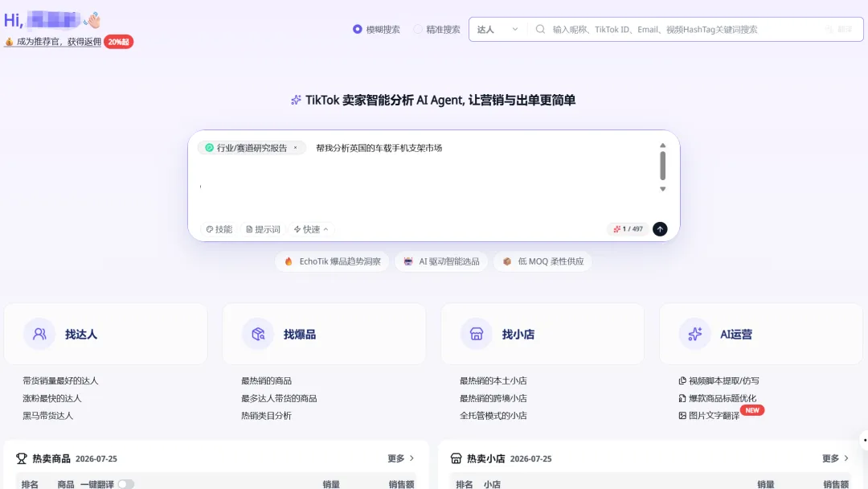The width and height of the screenshot is (868, 489).
Task: Open EchoTik 爆品趋势洞察 chip
Action: (x=332, y=261)
